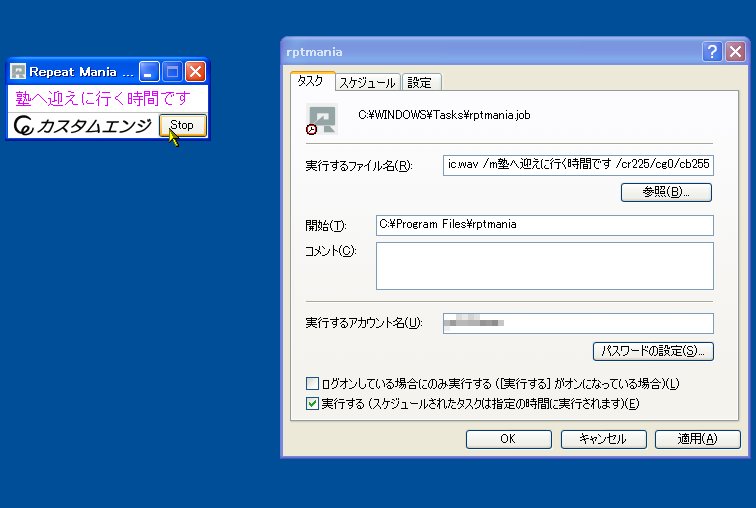Open the rptmania dialog help button

point(712,51)
